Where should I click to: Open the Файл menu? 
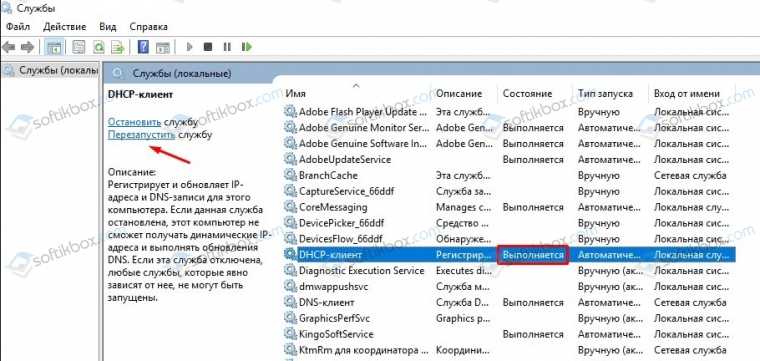(18, 27)
